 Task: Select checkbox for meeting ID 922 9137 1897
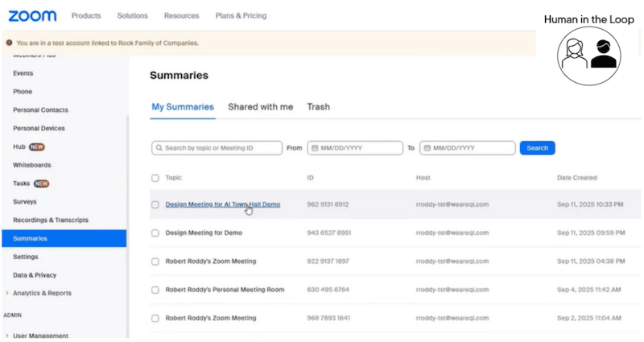click(155, 262)
